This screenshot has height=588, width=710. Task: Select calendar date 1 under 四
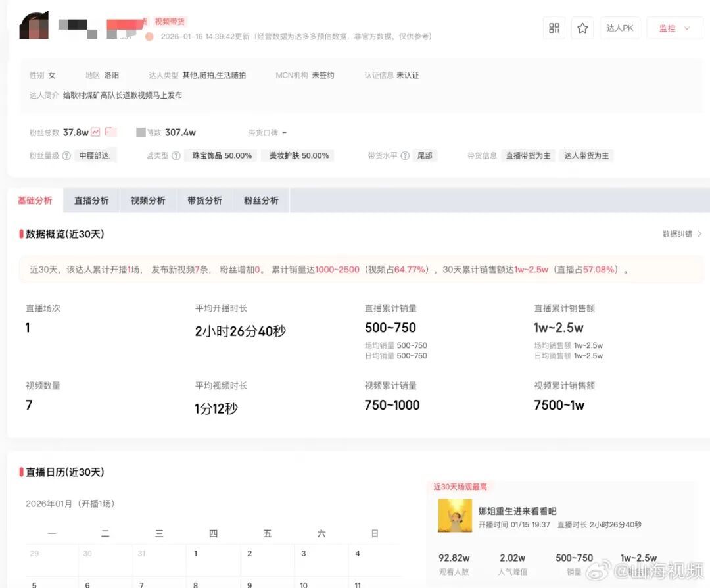click(196, 554)
